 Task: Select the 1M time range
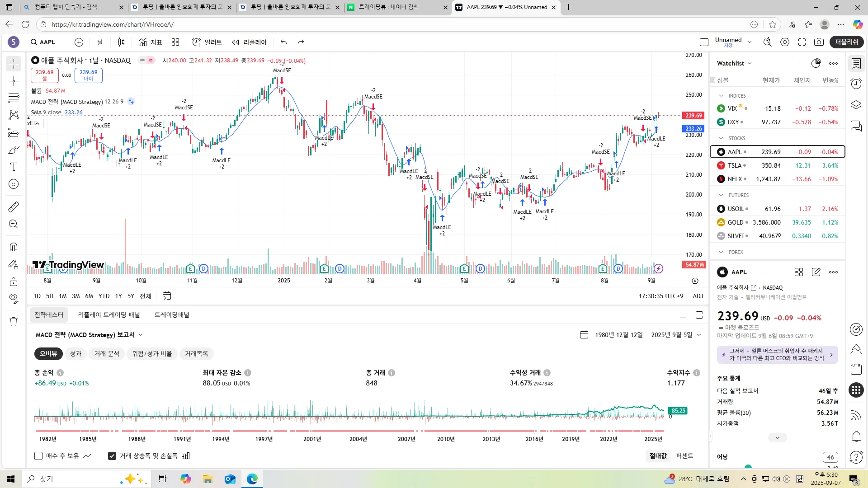[x=63, y=296]
